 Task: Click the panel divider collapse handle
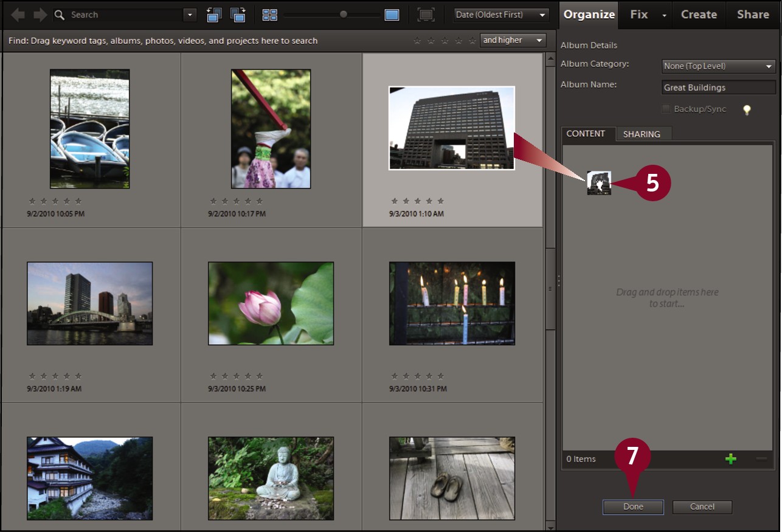tap(558, 281)
